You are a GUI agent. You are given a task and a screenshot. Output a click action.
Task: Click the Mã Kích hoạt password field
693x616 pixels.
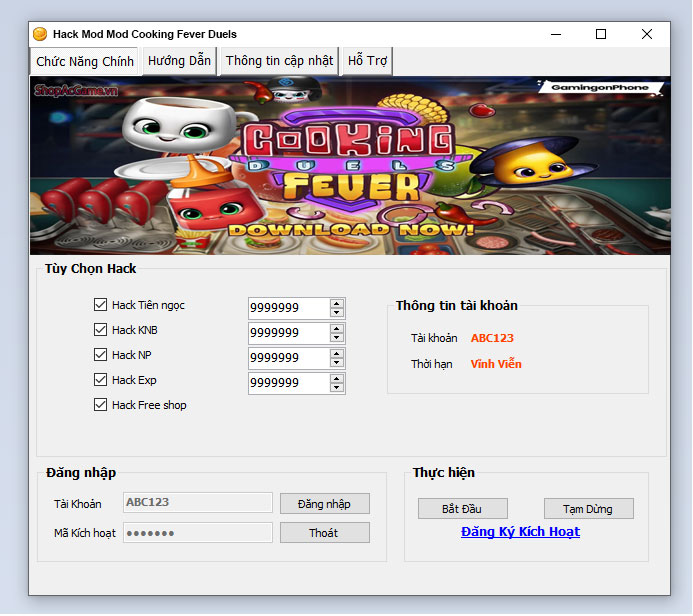[198, 533]
